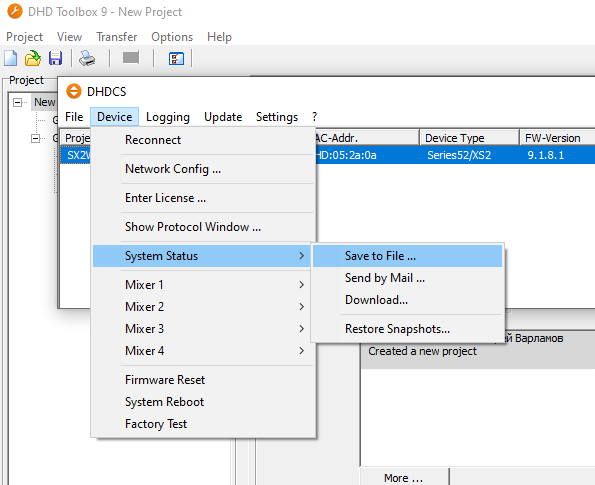Select Network Config menu entry
595x485 pixels.
[203, 169]
